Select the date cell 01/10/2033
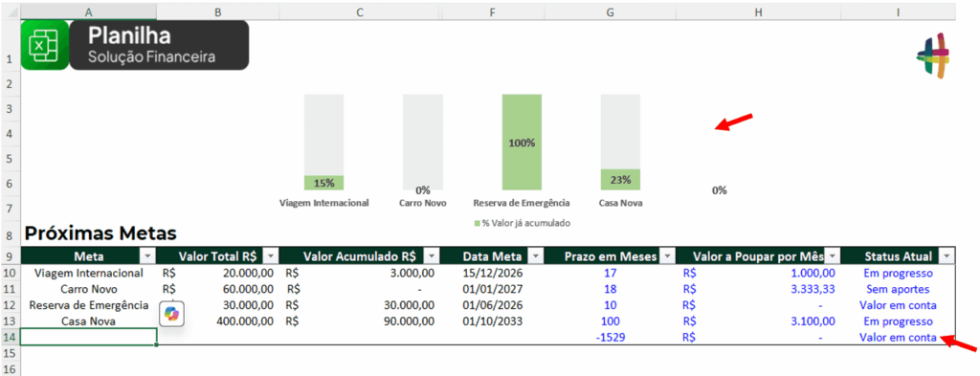The image size is (980, 376). (493, 321)
